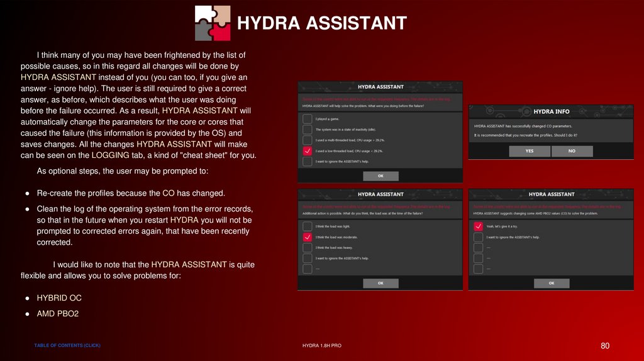The image size is (644, 361).
Task: Check ignore ASSISTANT's help in the load question dialog
Action: click(307, 258)
